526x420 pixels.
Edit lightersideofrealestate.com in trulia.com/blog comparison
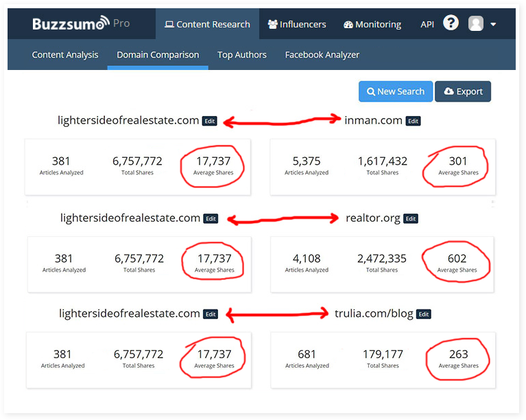[211, 314]
